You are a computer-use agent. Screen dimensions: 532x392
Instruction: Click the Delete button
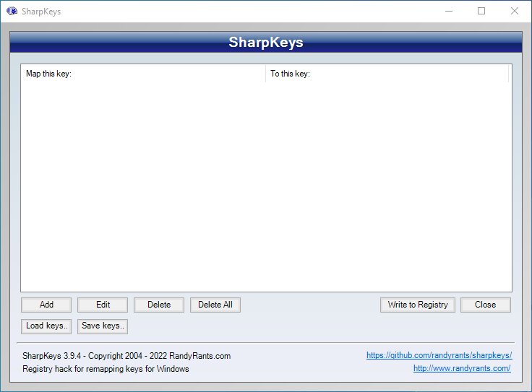click(x=159, y=305)
